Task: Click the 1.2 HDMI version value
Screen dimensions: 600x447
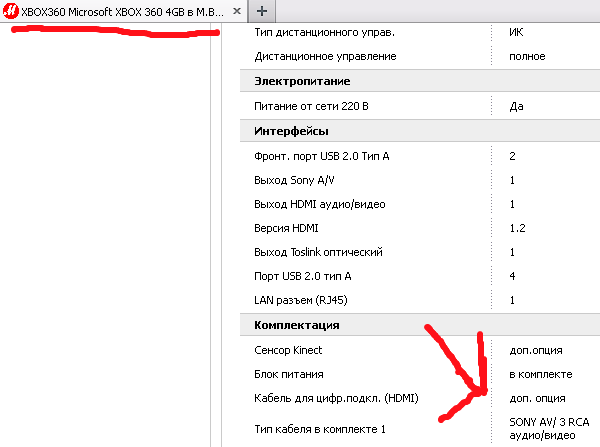Action: pyautogui.click(x=517, y=228)
